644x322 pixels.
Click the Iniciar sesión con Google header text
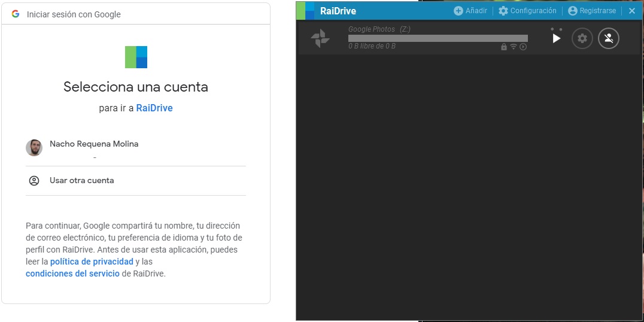(74, 14)
